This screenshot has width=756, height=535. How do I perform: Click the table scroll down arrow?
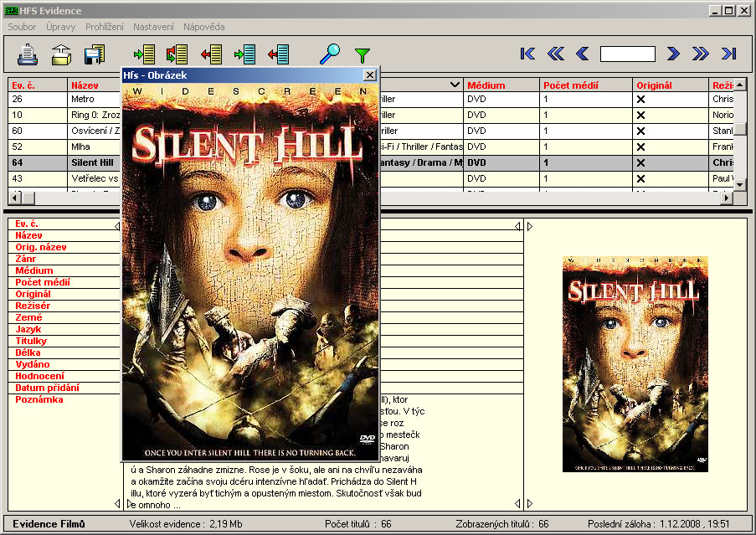click(740, 184)
